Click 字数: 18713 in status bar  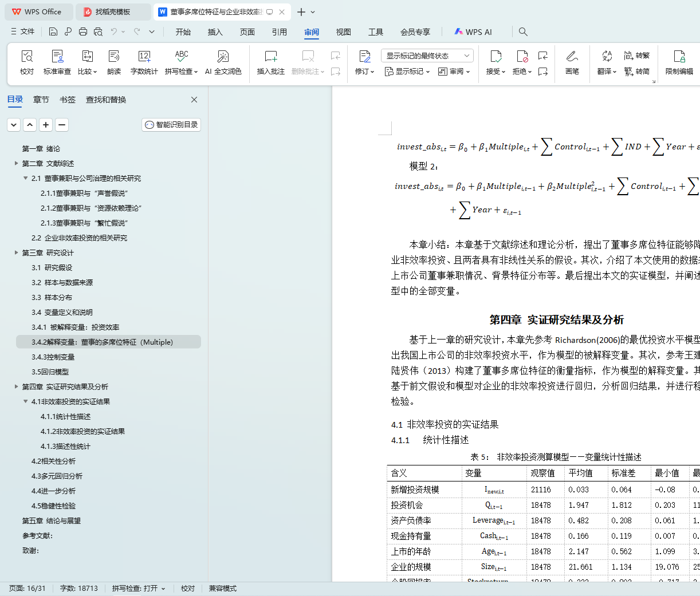point(78,589)
